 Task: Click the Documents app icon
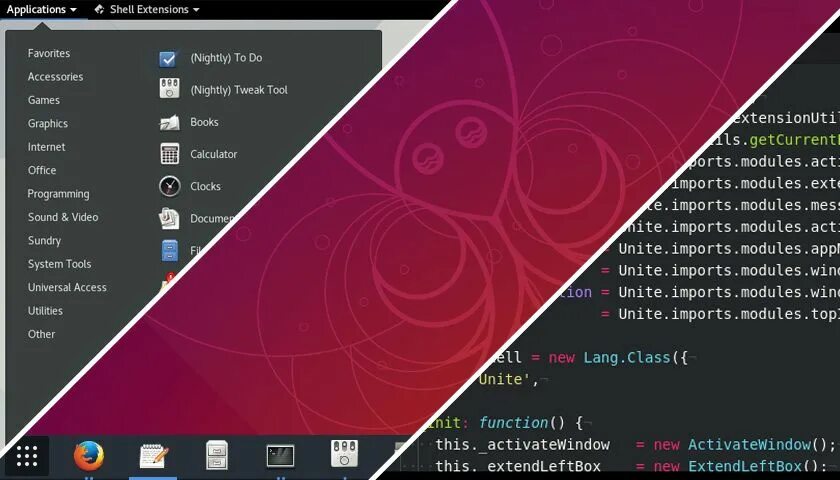coord(169,218)
